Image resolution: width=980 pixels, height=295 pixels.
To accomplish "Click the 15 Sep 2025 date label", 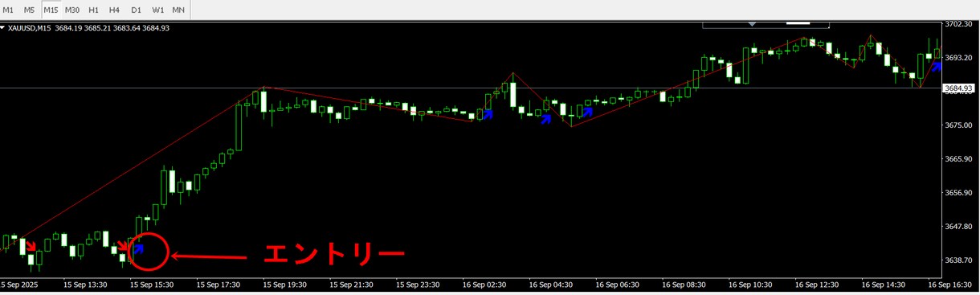I will pos(19,285).
